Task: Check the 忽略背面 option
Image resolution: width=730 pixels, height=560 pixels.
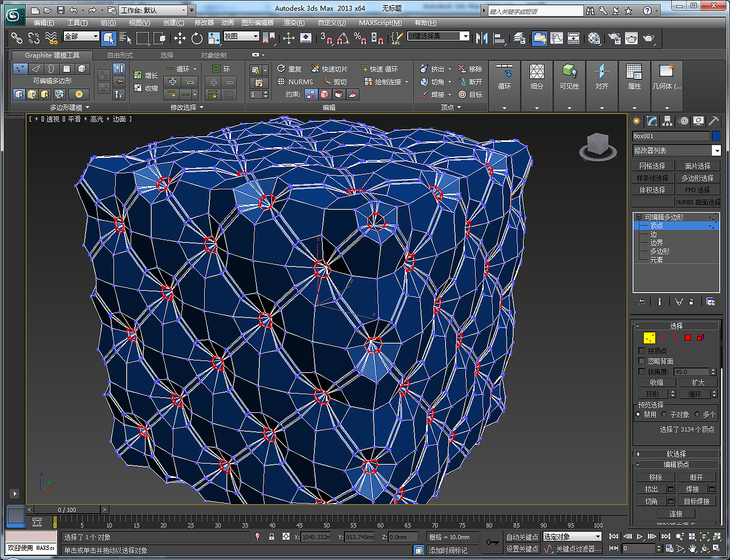Action: coord(642,361)
